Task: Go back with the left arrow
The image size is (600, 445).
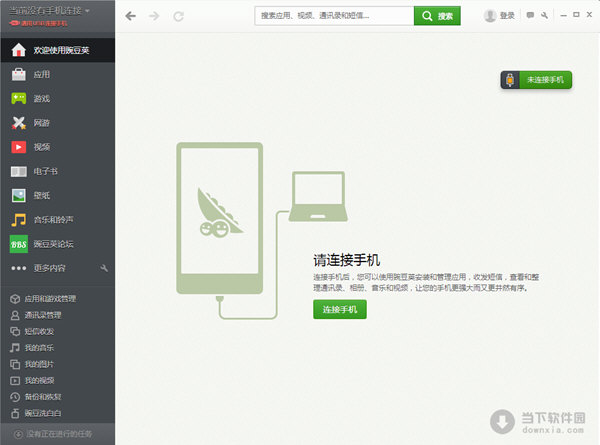Action: click(130, 16)
